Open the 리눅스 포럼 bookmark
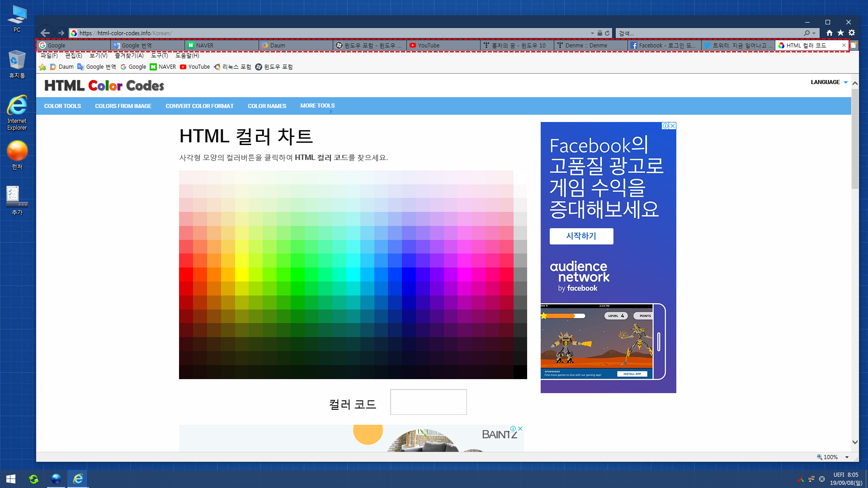Viewport: 868px width, 488px height. coord(232,67)
